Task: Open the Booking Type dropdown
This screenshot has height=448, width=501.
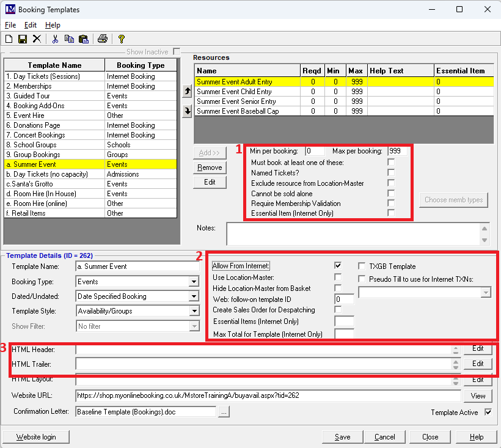Action: [194, 282]
